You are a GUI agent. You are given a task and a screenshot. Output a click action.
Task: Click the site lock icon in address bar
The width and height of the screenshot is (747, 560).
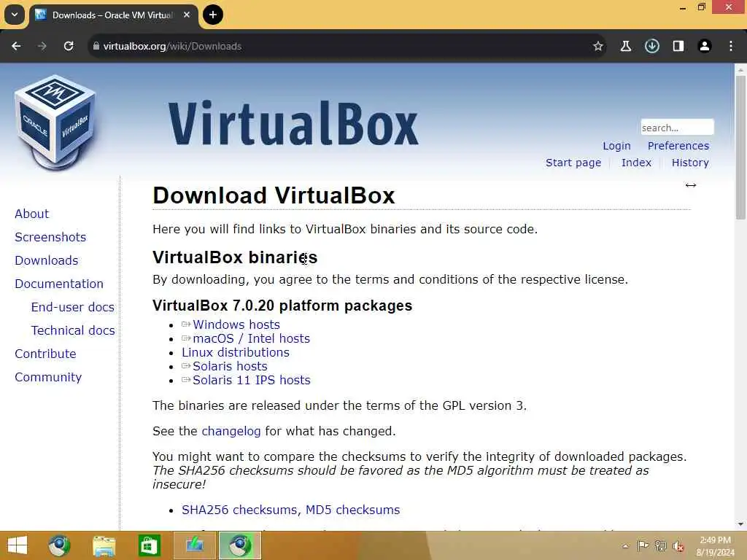(96, 46)
